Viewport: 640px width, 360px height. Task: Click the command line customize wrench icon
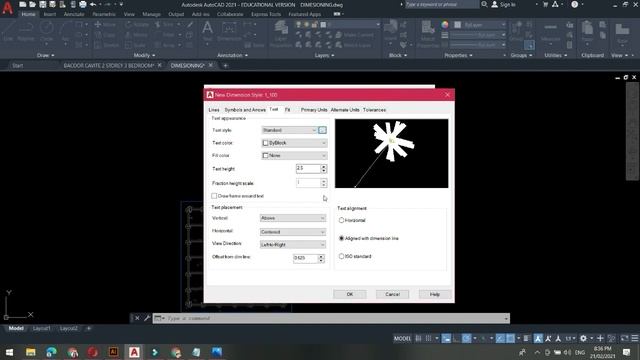[x=147, y=318]
